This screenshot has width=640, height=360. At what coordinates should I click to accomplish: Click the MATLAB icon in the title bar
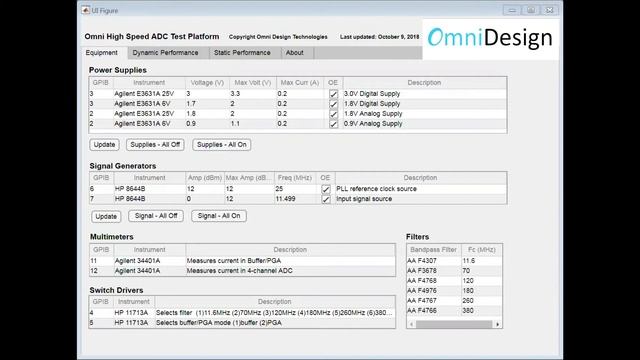coord(85,10)
